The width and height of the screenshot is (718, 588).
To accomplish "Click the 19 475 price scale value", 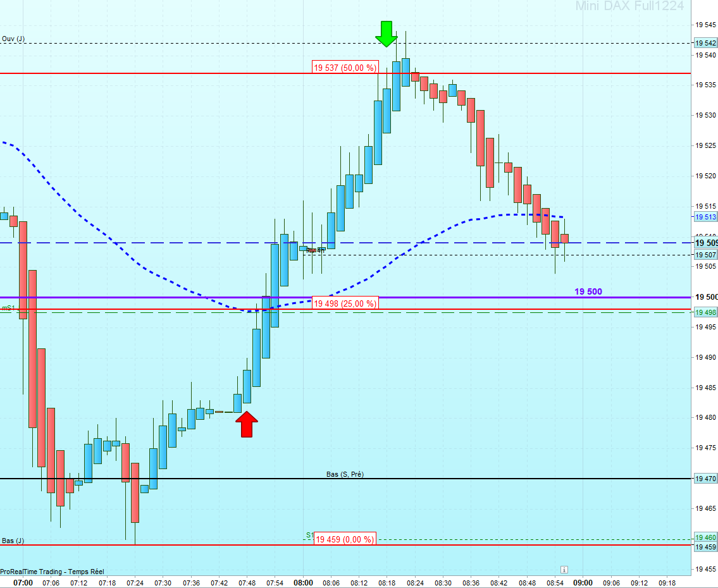I will tap(705, 448).
